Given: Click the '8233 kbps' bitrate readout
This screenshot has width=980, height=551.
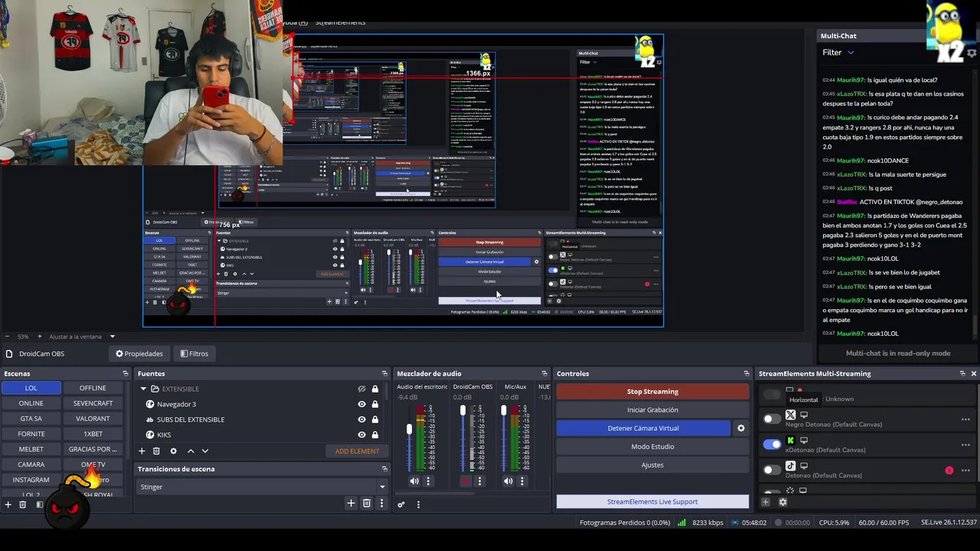Looking at the screenshot, I should pos(707,523).
